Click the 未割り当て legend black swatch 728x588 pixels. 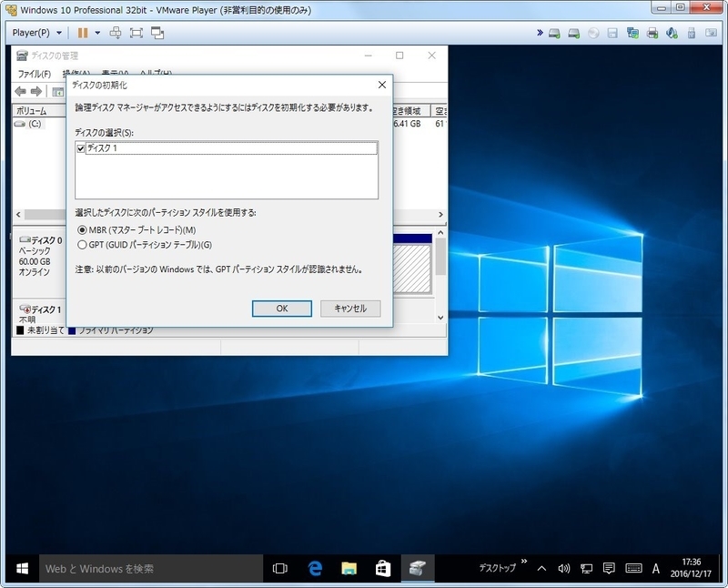(20, 330)
